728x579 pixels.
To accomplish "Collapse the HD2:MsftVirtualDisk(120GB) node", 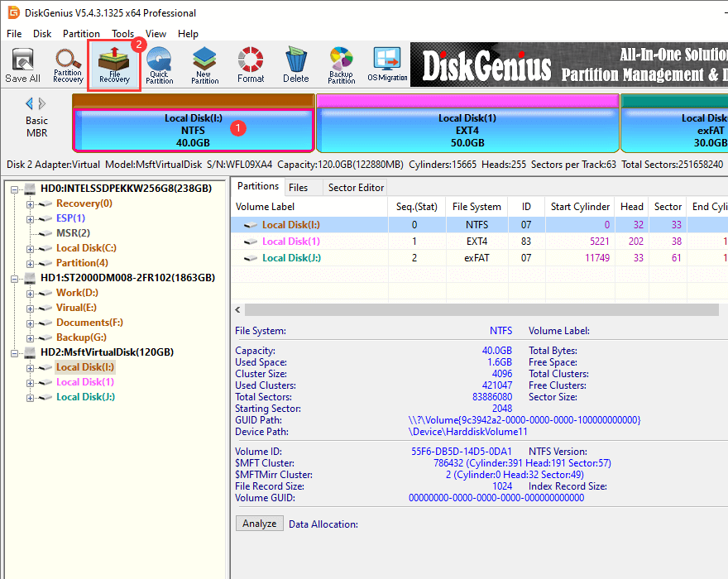I will click(x=16, y=352).
